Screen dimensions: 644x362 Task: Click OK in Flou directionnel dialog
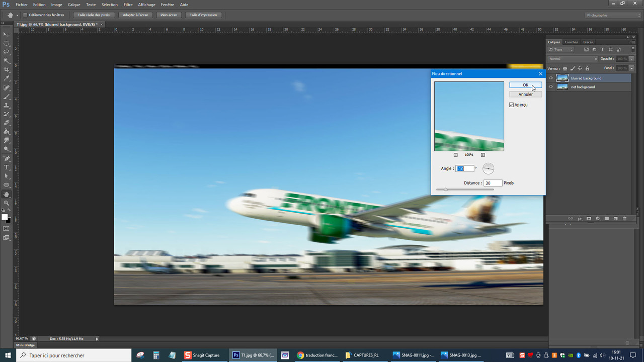coord(525,85)
